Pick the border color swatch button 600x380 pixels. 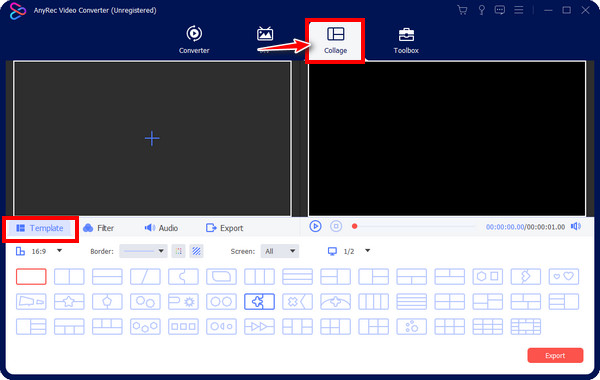click(x=178, y=251)
